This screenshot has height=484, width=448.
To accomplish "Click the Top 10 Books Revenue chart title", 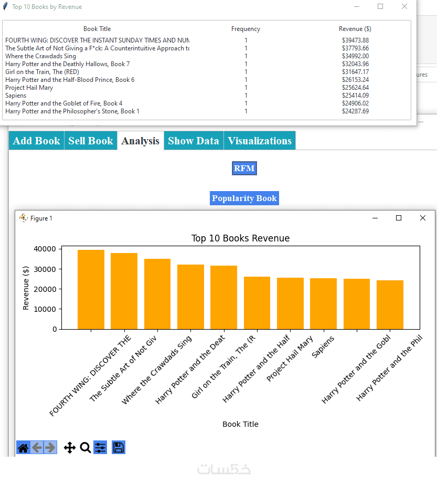I will (x=240, y=238).
